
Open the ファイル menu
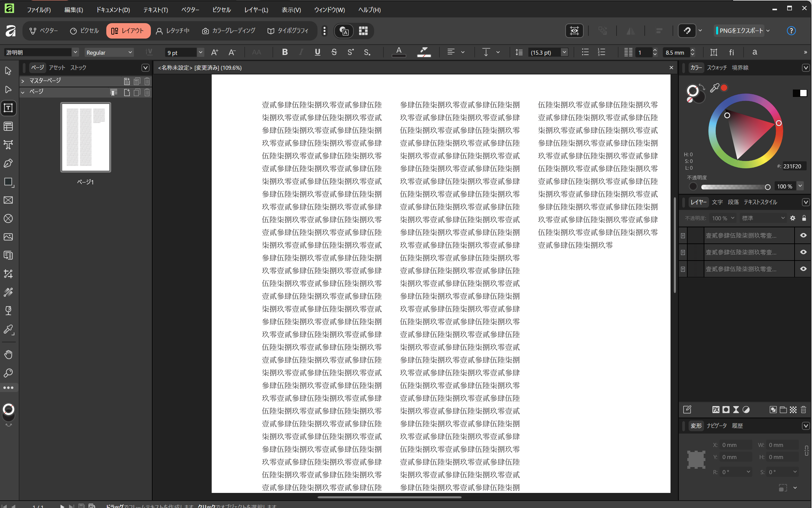(39, 9)
